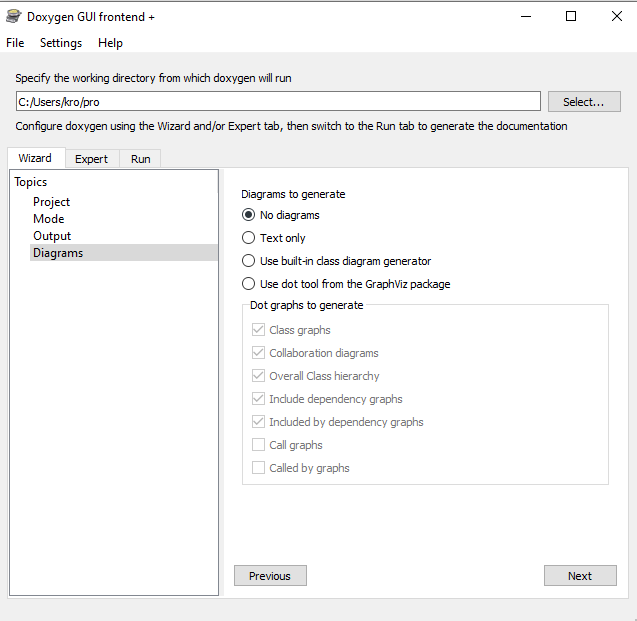Open the Help menu
637x621 pixels.
(111, 43)
